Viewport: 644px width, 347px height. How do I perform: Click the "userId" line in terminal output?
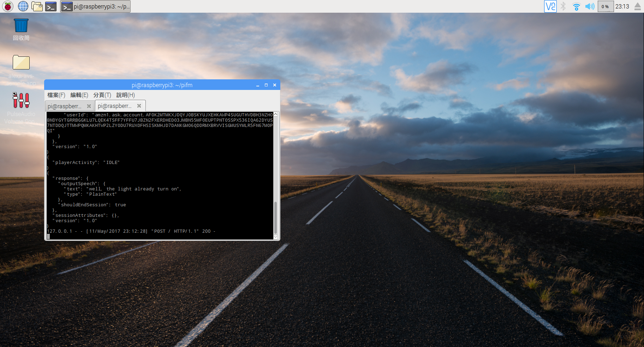tap(160, 123)
